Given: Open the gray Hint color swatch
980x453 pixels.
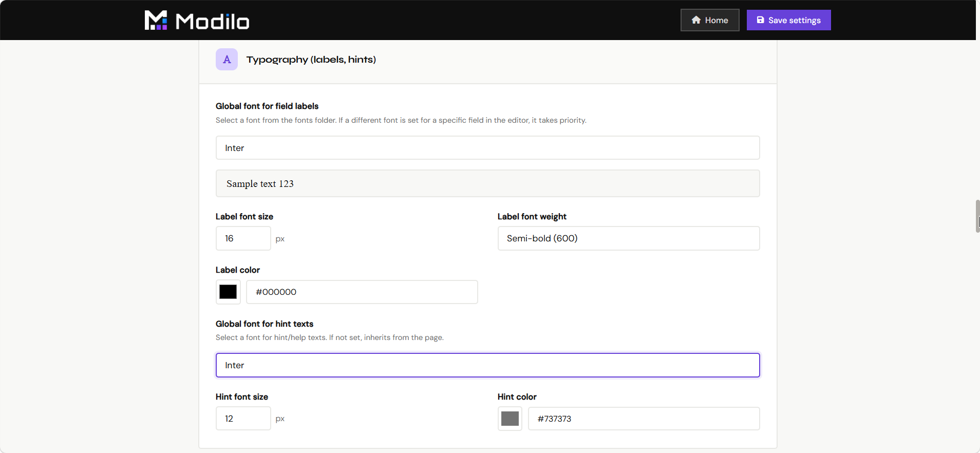Looking at the screenshot, I should coord(510,419).
